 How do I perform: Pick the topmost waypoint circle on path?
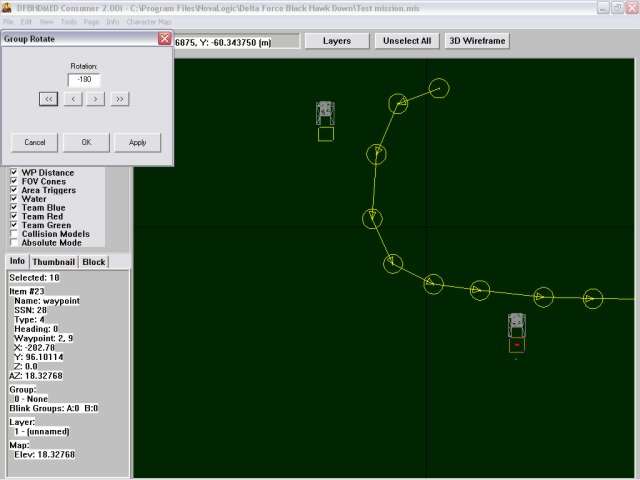pos(439,89)
